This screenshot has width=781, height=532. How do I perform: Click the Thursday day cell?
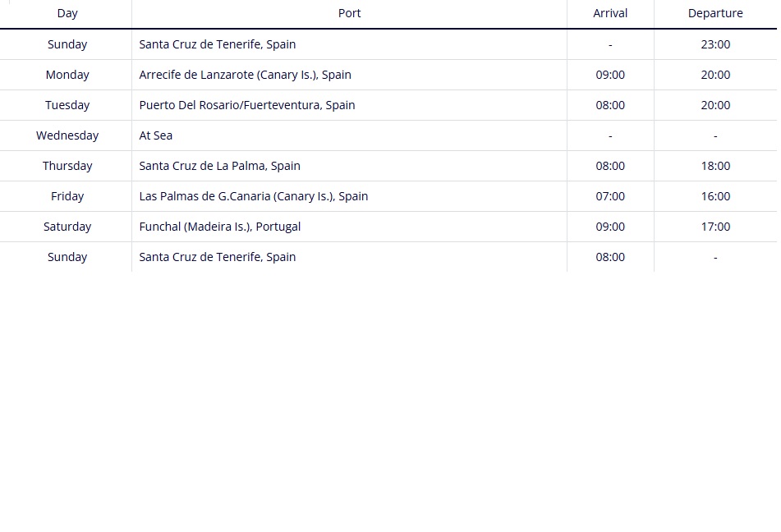[x=67, y=166]
